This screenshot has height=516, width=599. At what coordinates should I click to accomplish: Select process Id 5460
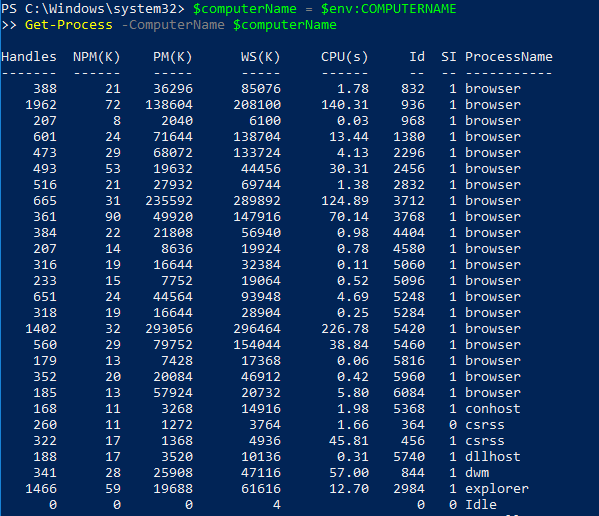409,345
